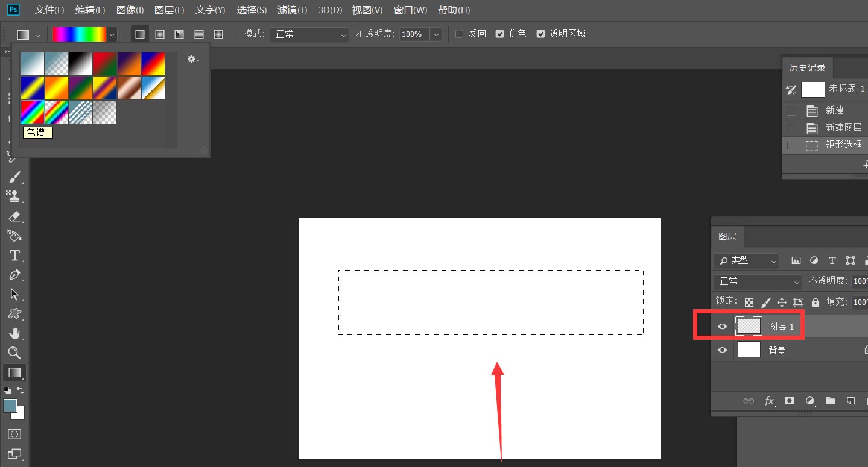Toggle lock transparent pixels
The width and height of the screenshot is (868, 467).
[x=749, y=302]
